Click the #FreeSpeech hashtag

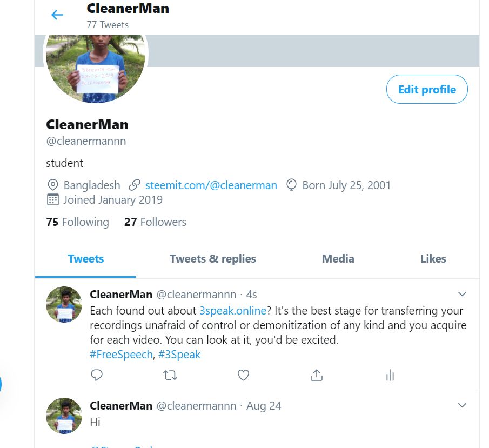122,355
